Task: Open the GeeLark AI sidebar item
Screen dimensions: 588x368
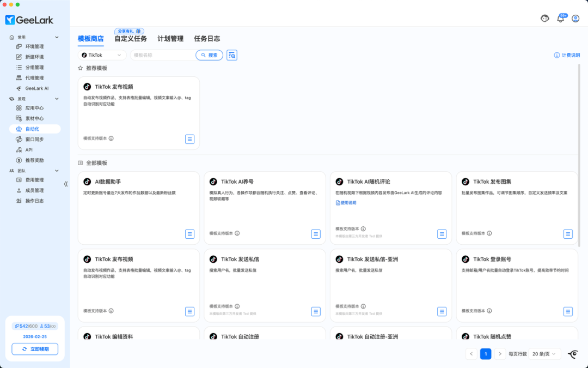Action: pos(36,87)
